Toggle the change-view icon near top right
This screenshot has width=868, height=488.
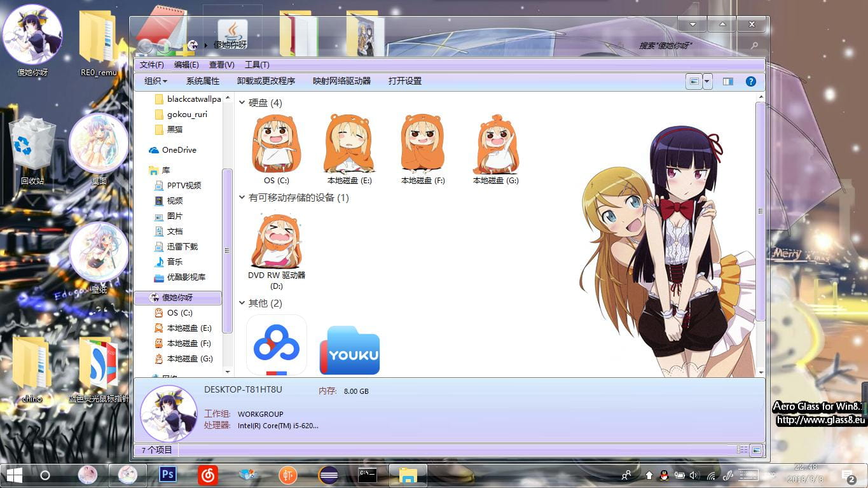695,81
